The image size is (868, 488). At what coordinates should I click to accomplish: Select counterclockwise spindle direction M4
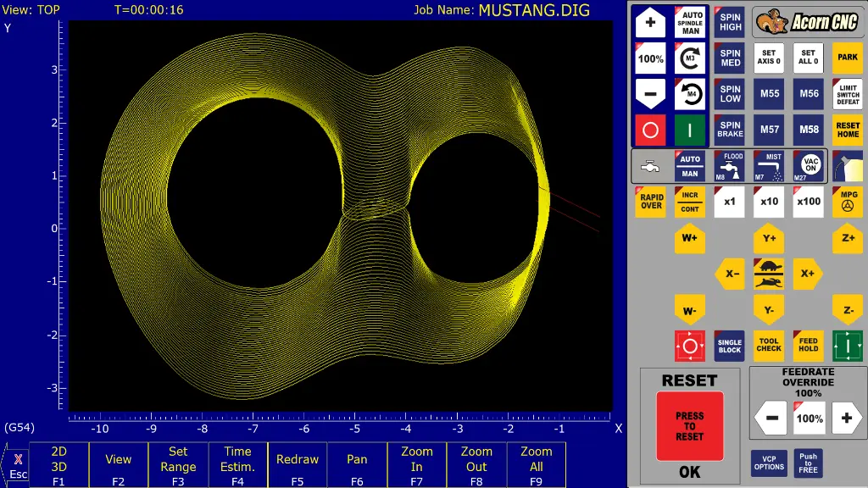(689, 94)
